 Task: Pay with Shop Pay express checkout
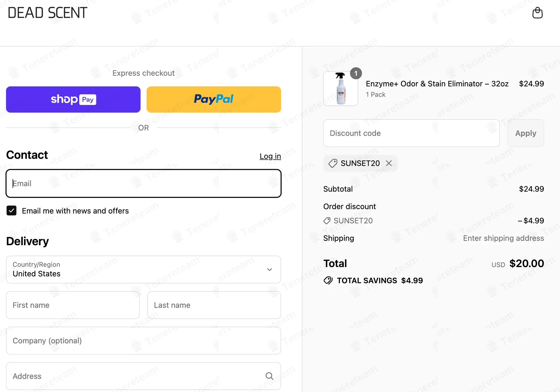pyautogui.click(x=73, y=100)
